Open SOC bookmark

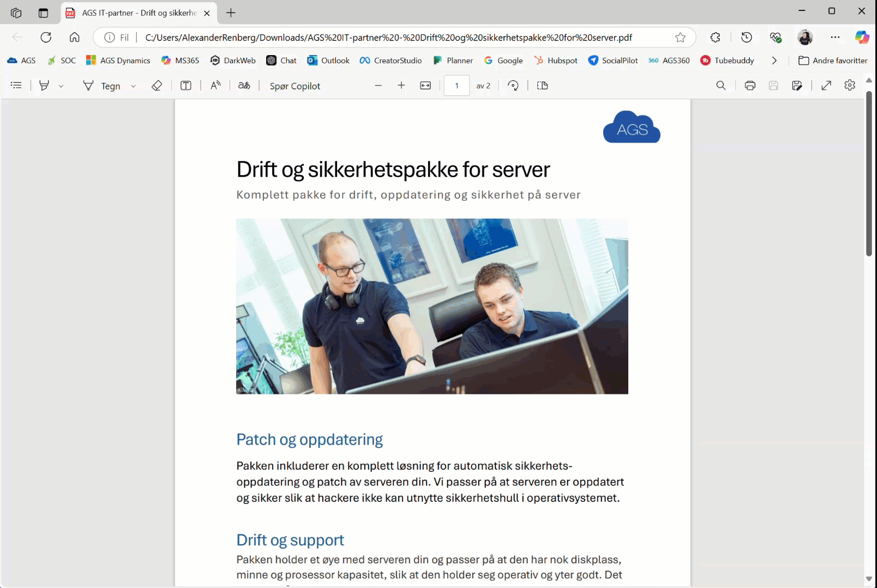[62, 61]
